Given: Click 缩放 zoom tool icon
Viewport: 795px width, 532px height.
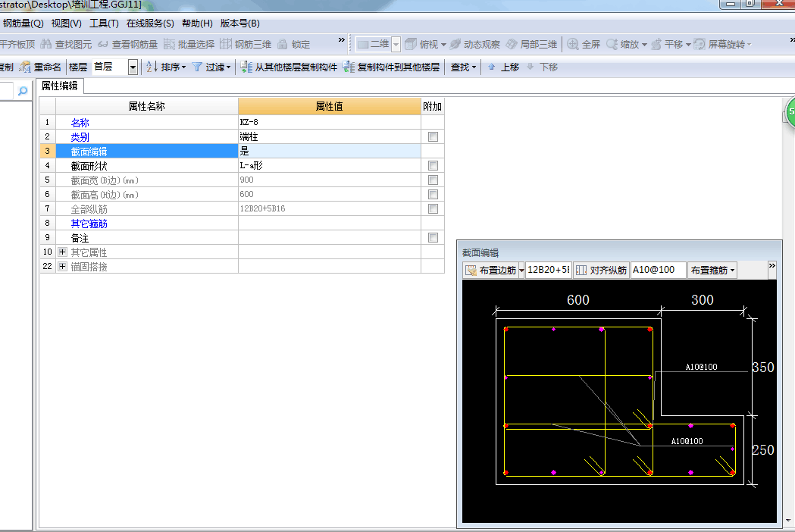Looking at the screenshot, I should click(612, 44).
